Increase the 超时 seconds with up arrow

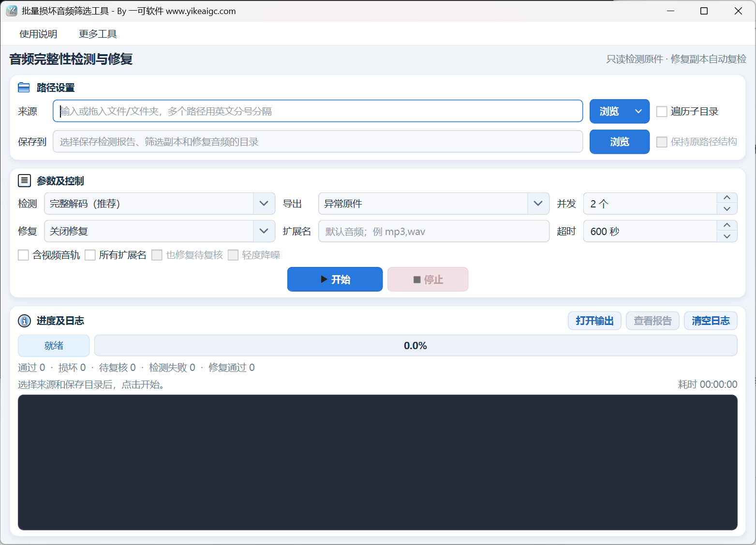727,225
